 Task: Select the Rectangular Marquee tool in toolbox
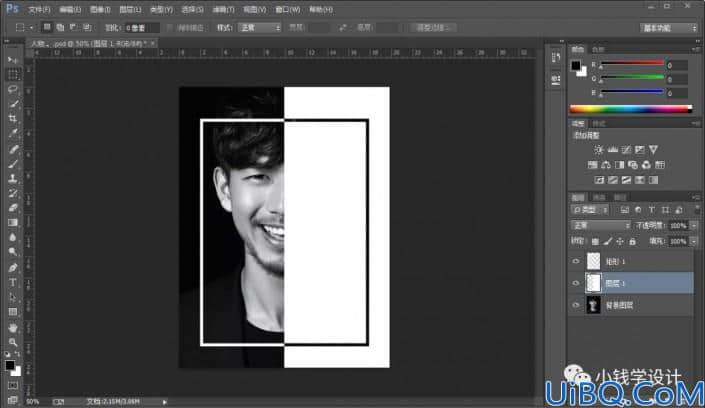tap(13, 74)
